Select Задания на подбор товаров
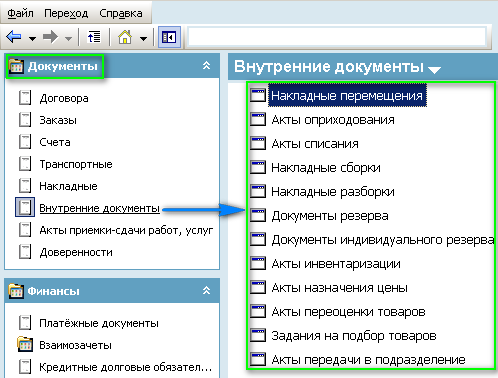This screenshot has width=498, height=378. pos(354,336)
